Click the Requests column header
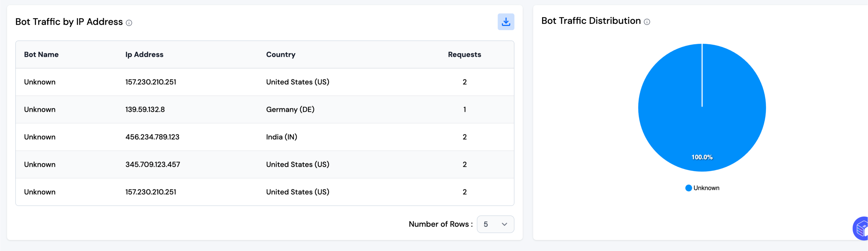The image size is (868, 251). 464,55
